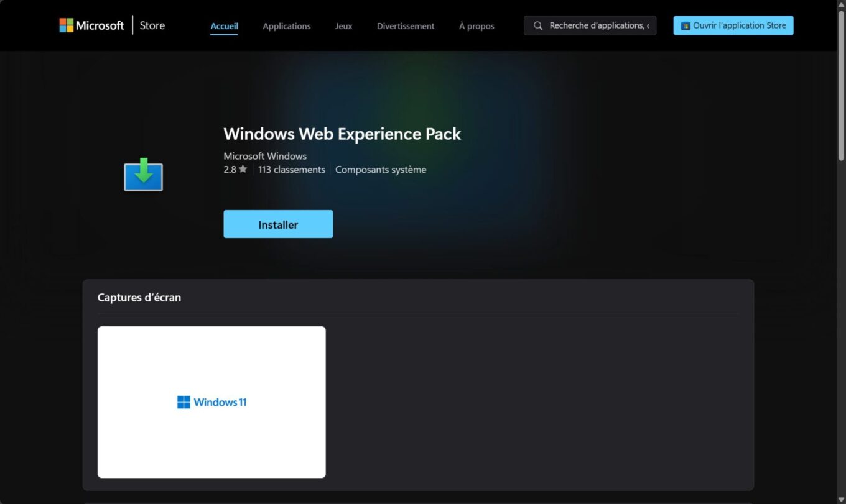Click the scrollbar up arrow

point(841,5)
